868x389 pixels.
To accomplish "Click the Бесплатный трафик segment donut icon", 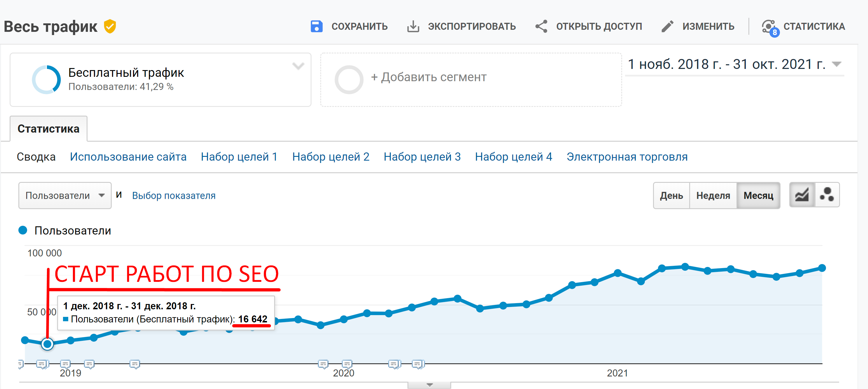I will tap(46, 80).
